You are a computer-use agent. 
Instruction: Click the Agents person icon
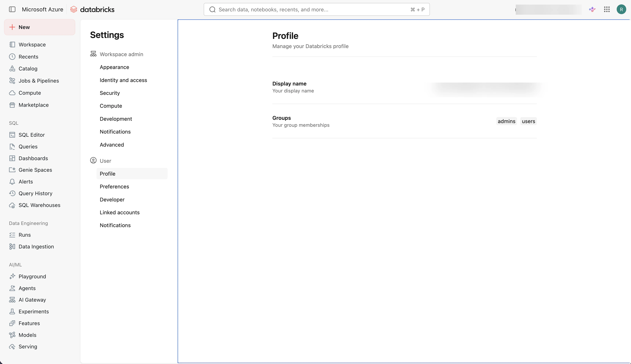pyautogui.click(x=12, y=288)
